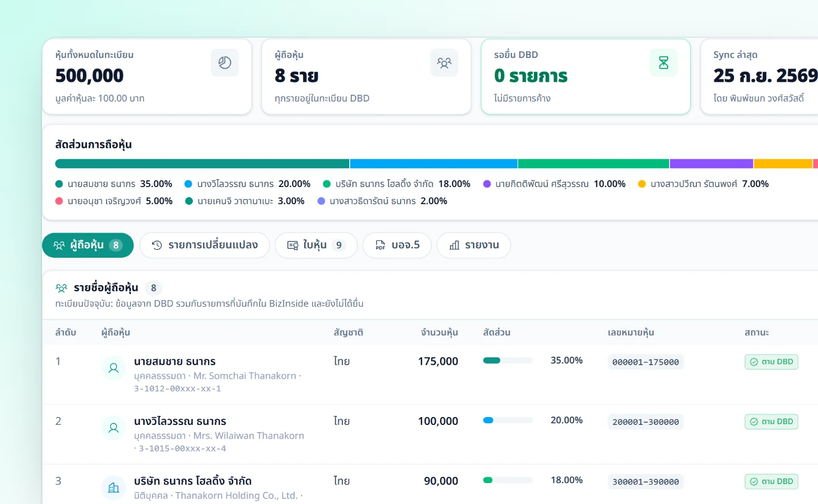Click the people icon on ผู้ถือหุ้น 8 ราย card

coord(444,63)
